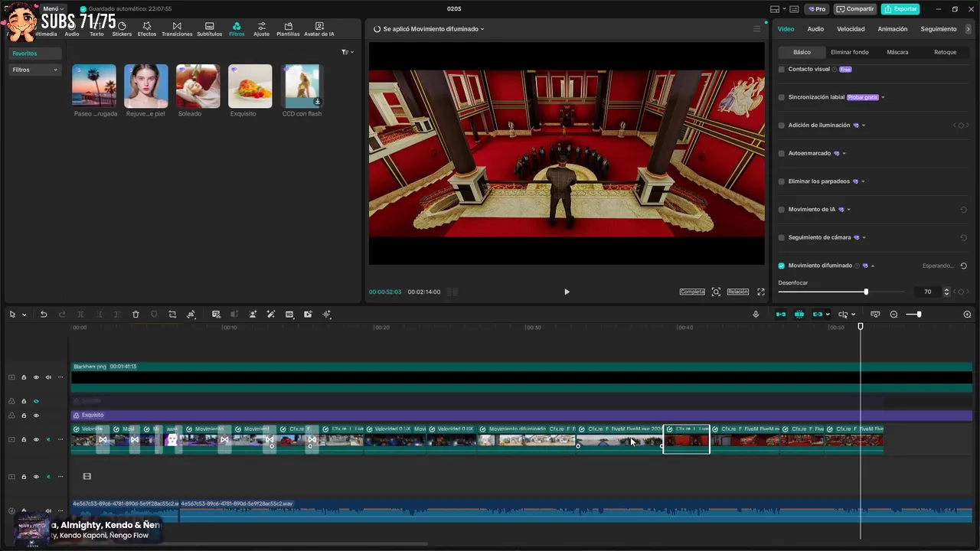This screenshot has width=980, height=551.
Task: Click the mirror flip icon in timeline toolbar
Action: pyautogui.click(x=191, y=315)
